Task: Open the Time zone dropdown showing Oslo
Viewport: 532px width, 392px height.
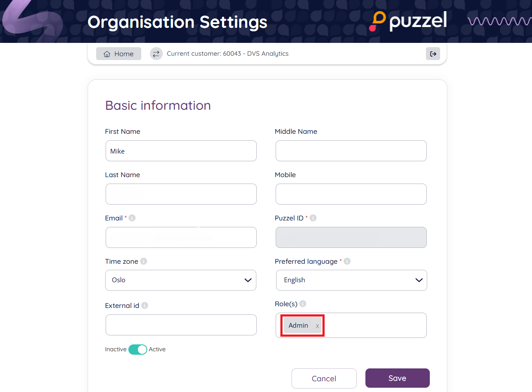Action: click(181, 280)
